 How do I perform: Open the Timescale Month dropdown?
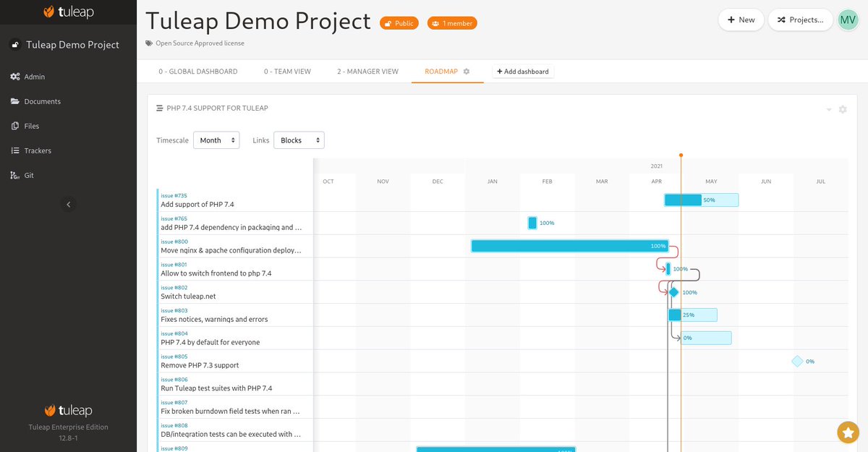coord(216,140)
